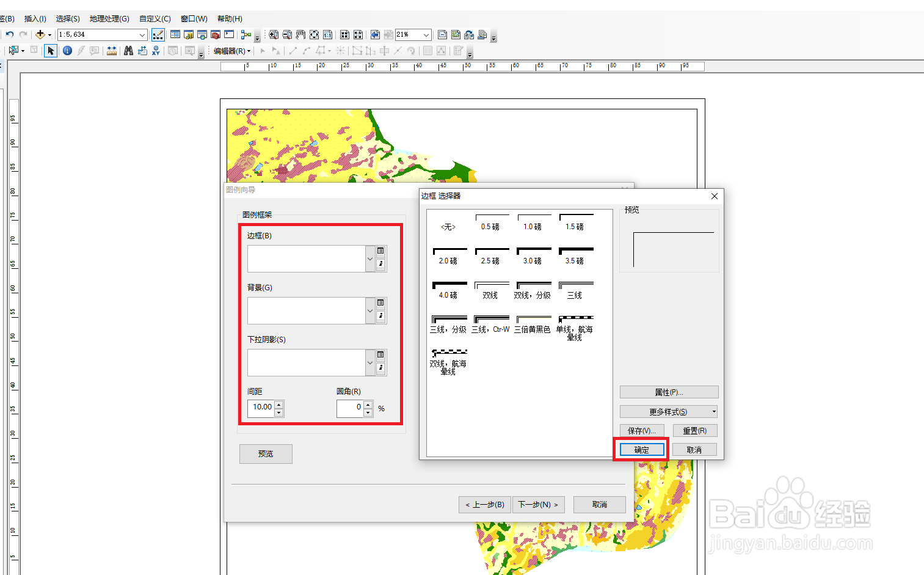This screenshot has width=924, height=575.
Task: Click the 圆角 percent value field
Action: (351, 408)
